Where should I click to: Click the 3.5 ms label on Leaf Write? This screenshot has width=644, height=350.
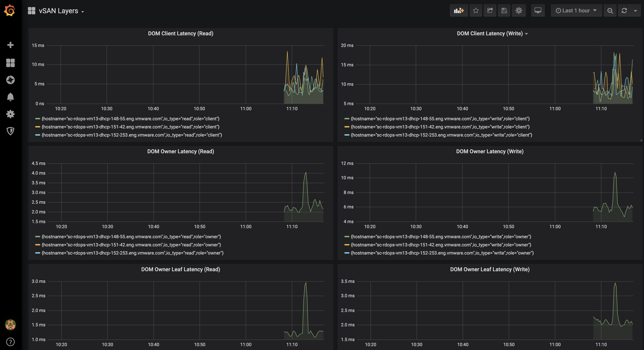pos(348,281)
